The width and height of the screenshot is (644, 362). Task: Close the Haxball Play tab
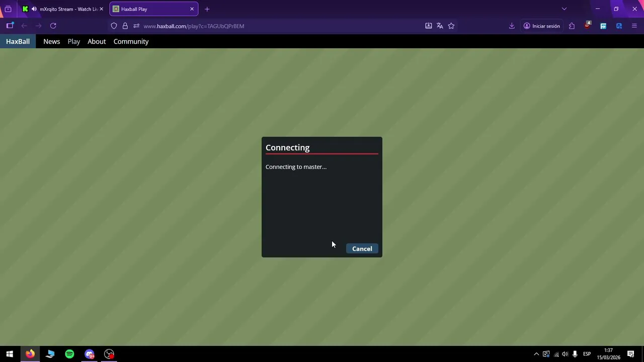tap(192, 9)
